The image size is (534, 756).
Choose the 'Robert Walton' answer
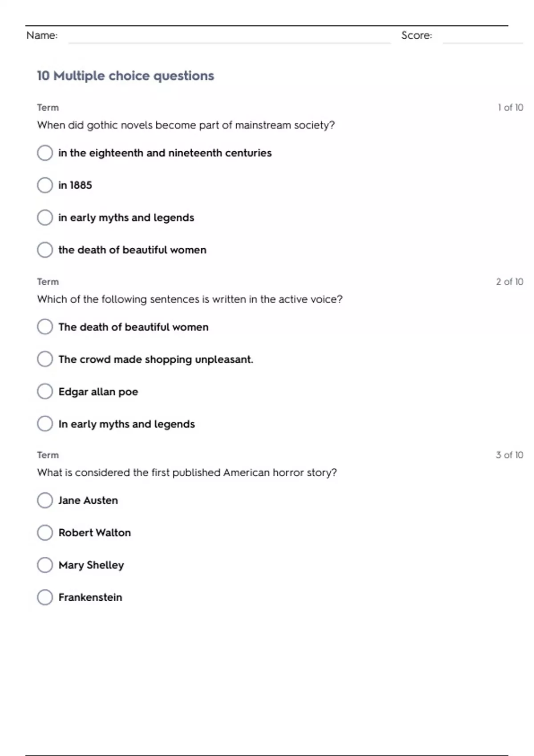point(45,532)
